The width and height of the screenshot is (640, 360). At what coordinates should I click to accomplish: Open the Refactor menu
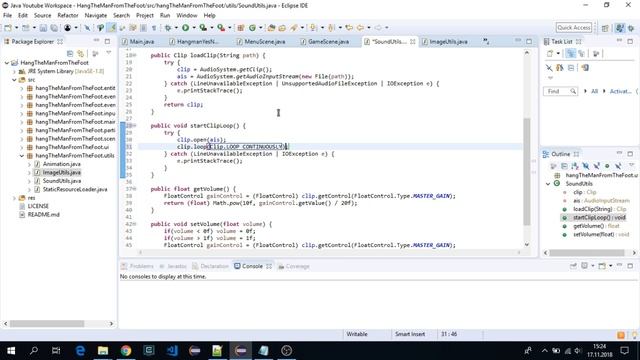click(68, 16)
